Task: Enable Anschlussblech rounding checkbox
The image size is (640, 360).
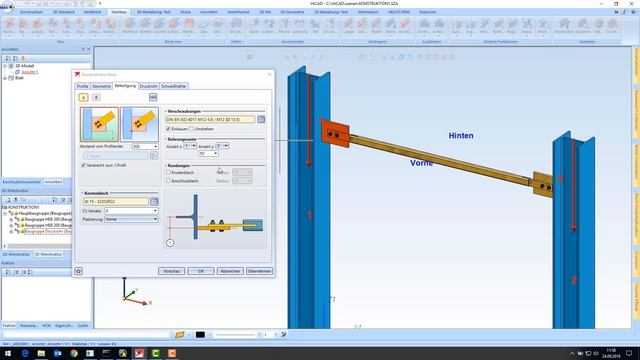Action: point(168,180)
